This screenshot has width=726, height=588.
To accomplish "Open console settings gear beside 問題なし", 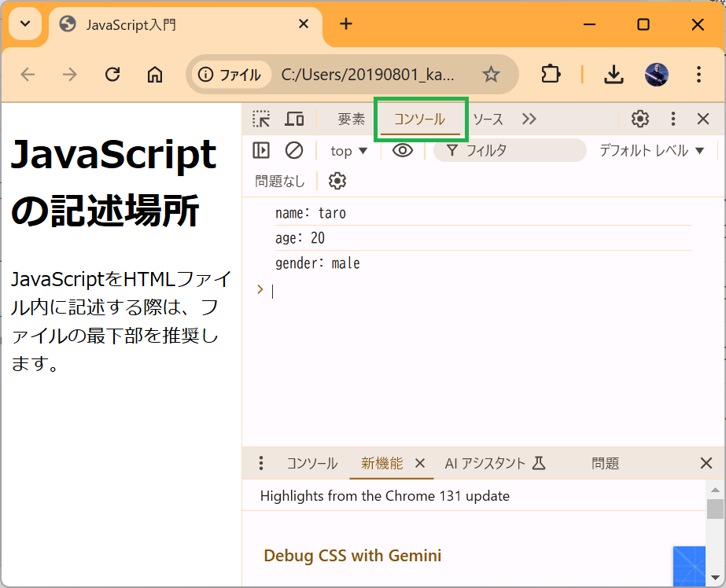I will [x=337, y=181].
